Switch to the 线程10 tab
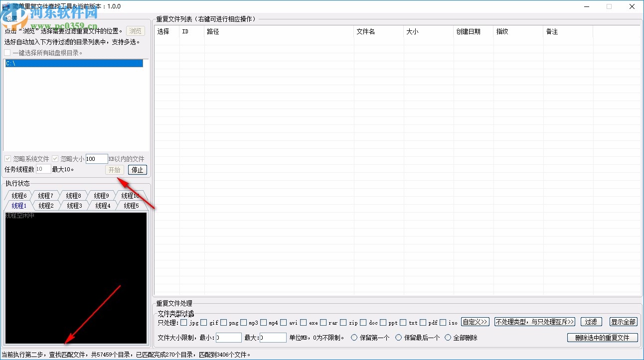644x360 pixels. pos(131,195)
